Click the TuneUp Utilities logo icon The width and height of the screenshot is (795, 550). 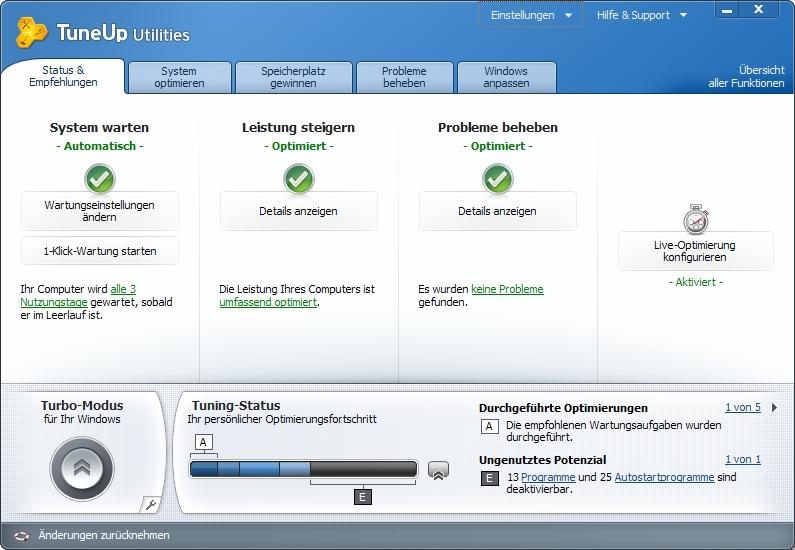(x=31, y=32)
